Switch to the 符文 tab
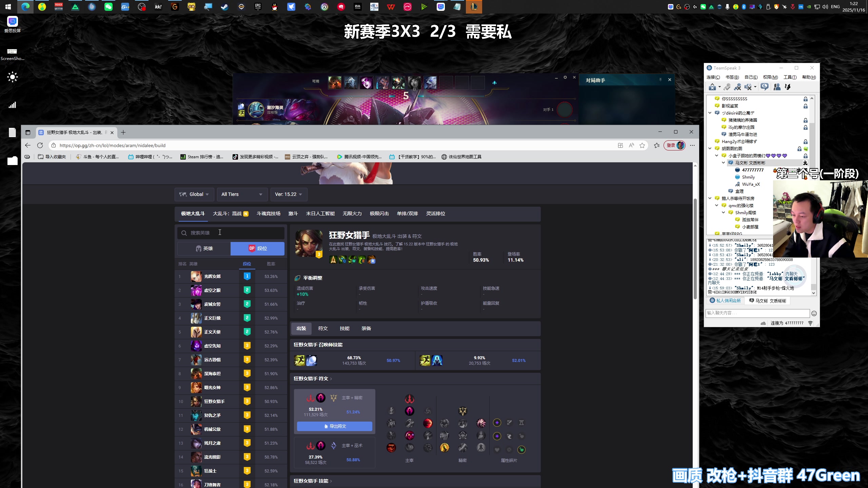868x488 pixels. pos(323,328)
